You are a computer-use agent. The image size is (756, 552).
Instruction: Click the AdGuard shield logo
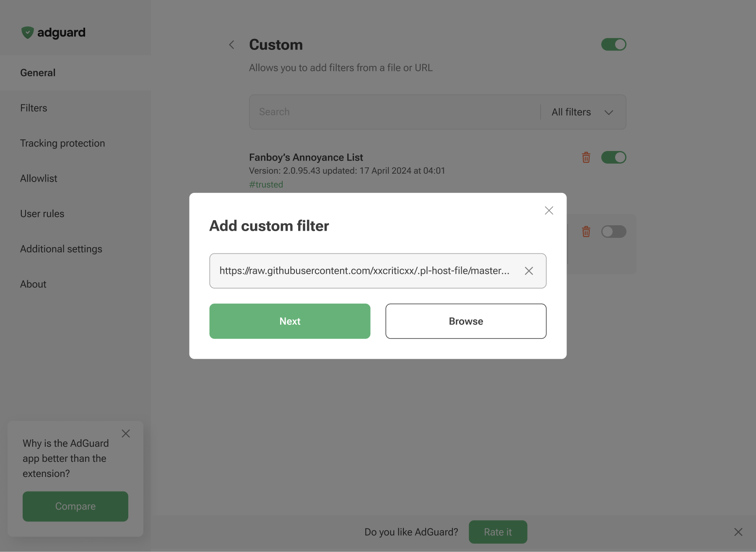pyautogui.click(x=27, y=32)
